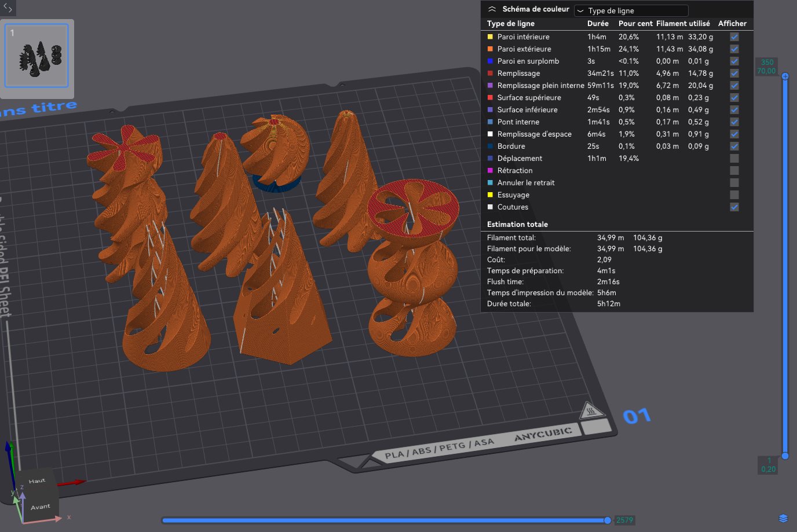Click the Avant face of the view cube
797x532 pixels.
click(x=41, y=507)
